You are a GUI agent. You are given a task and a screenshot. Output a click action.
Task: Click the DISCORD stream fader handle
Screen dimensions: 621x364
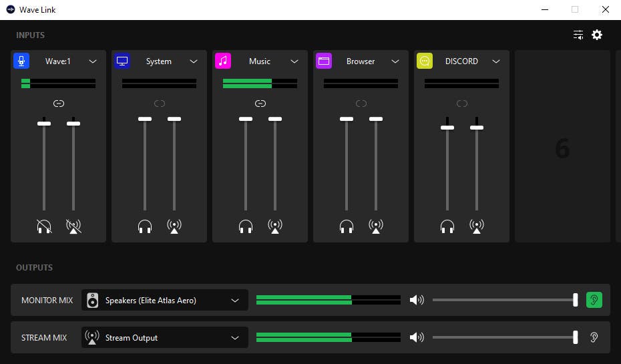(477, 128)
